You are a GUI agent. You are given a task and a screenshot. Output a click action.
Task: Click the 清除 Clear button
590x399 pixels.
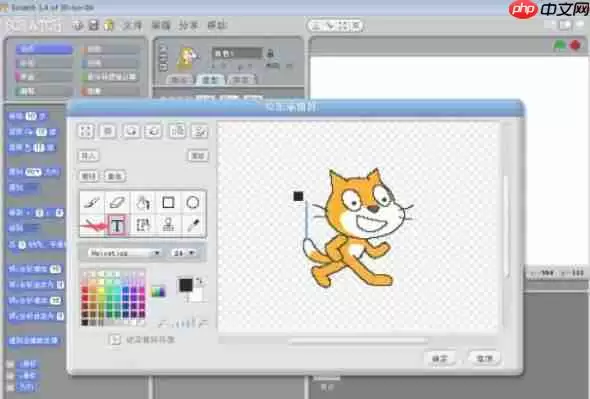198,155
